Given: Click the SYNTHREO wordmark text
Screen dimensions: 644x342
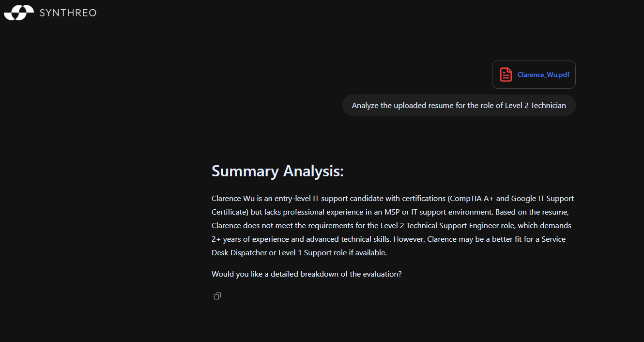Looking at the screenshot, I should pos(68,13).
